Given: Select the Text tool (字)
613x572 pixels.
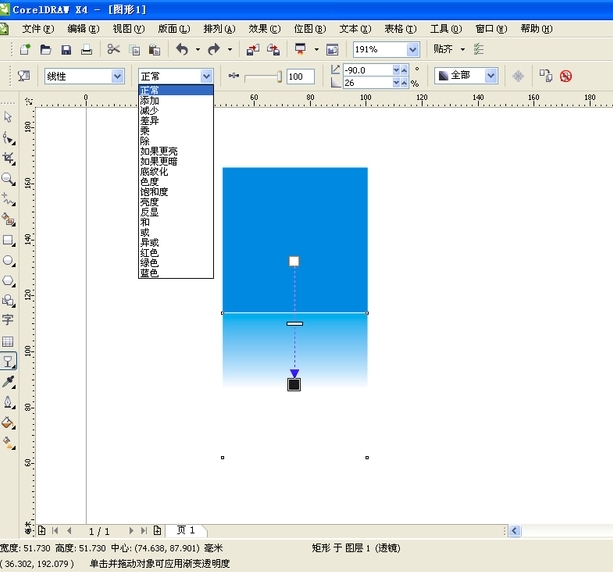Looking at the screenshot, I should point(8,320).
